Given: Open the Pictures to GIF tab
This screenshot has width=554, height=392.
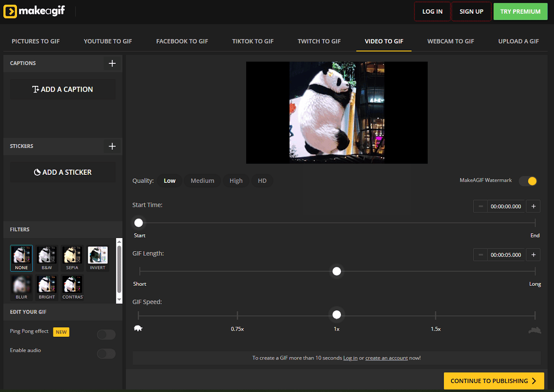Looking at the screenshot, I should click(36, 42).
